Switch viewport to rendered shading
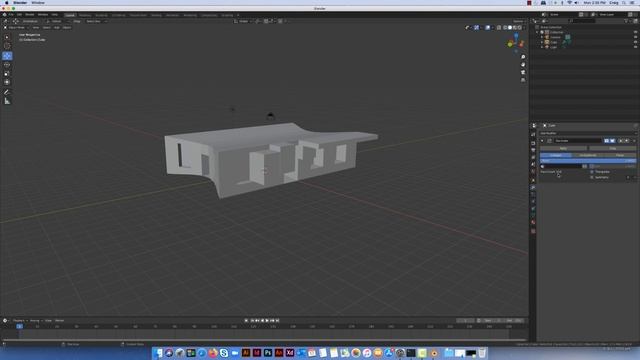This screenshot has height=360, width=640. pyautogui.click(x=519, y=27)
